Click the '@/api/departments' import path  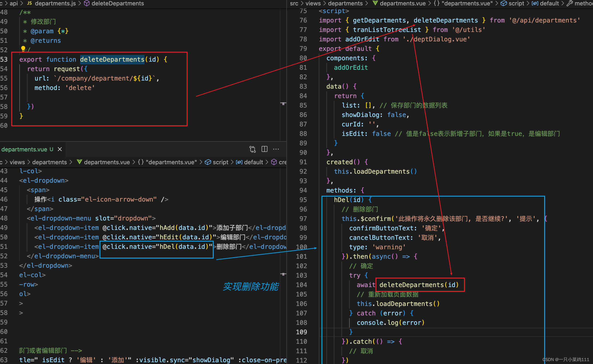click(x=544, y=20)
